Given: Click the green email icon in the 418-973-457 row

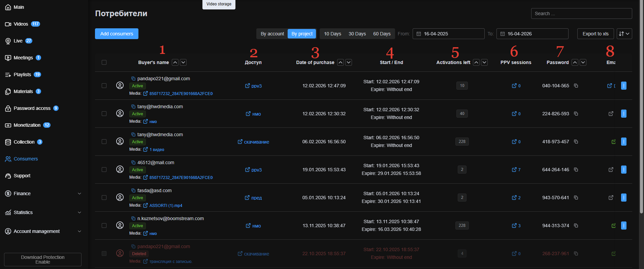Looking at the screenshot, I should click(x=614, y=142).
